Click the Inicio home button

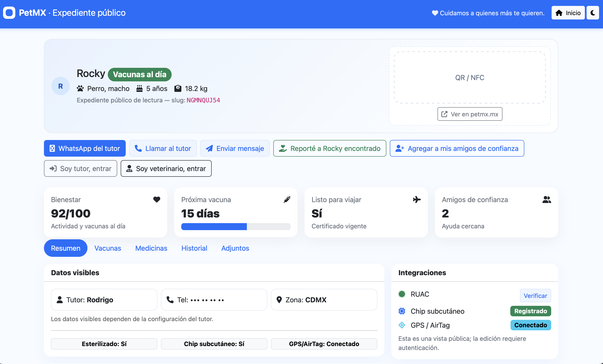click(x=568, y=13)
